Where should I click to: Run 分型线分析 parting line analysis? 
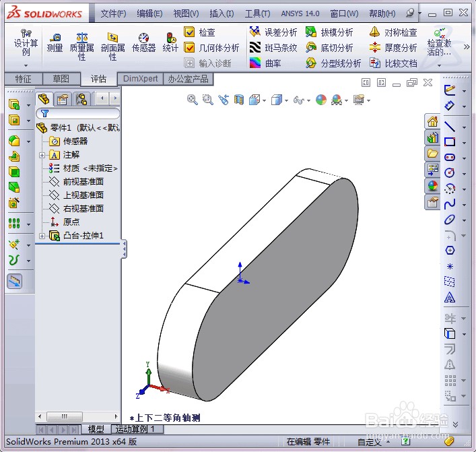[x=333, y=63]
